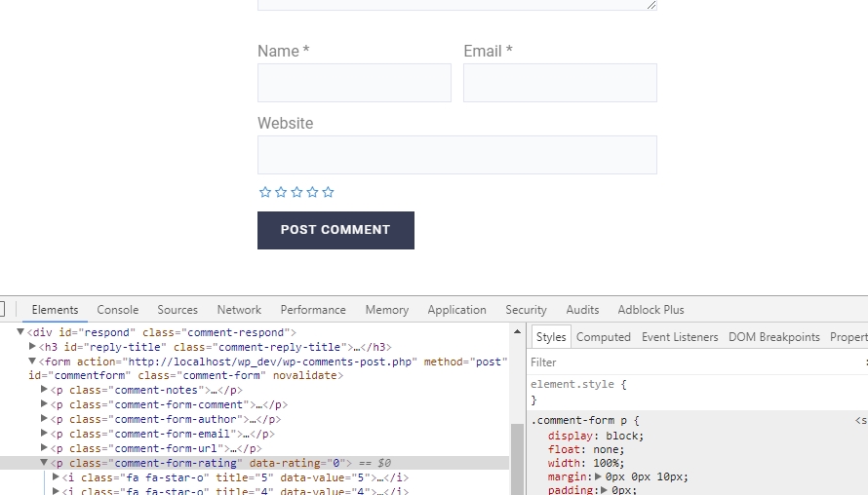Click into the Email input field

click(x=560, y=84)
